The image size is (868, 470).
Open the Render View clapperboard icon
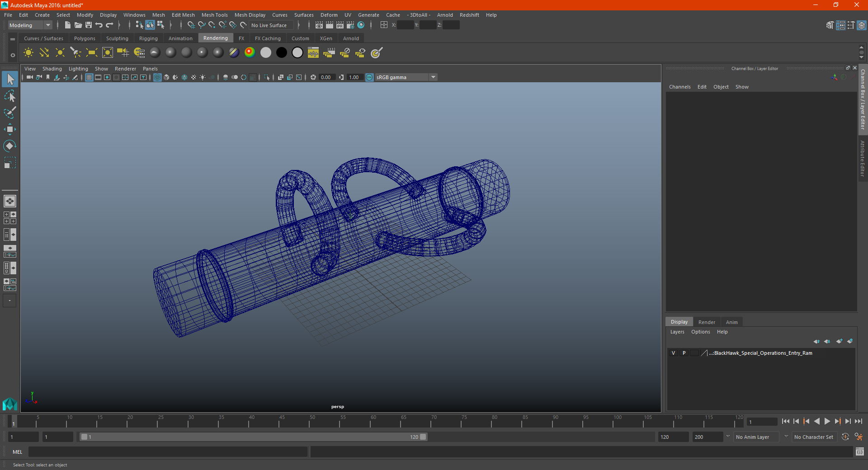(319, 25)
